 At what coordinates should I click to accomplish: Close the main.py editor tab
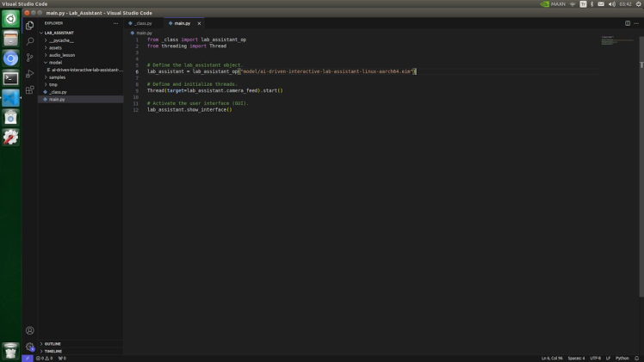pos(199,23)
